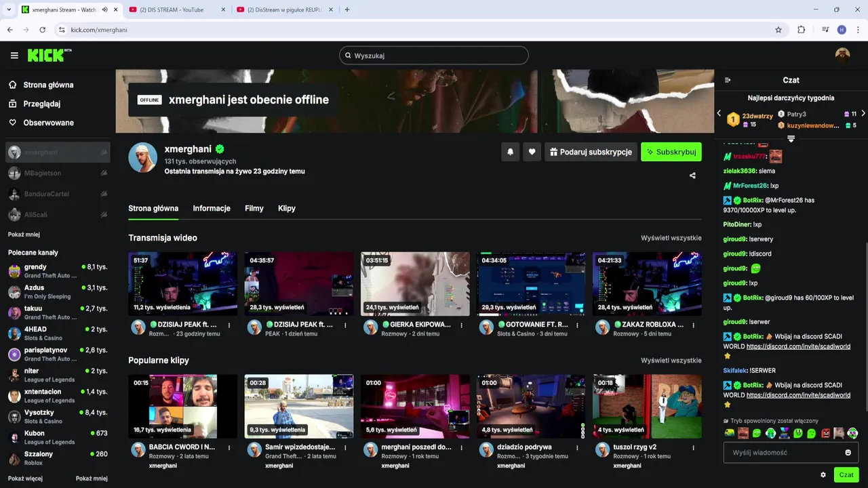The width and height of the screenshot is (868, 488).
Task: Open the emoji picker in message box
Action: (x=848, y=452)
